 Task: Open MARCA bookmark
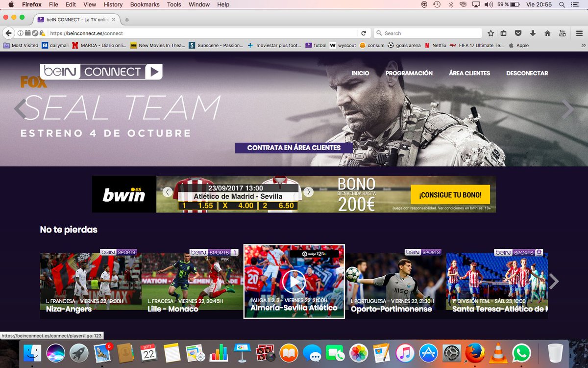[x=99, y=45]
